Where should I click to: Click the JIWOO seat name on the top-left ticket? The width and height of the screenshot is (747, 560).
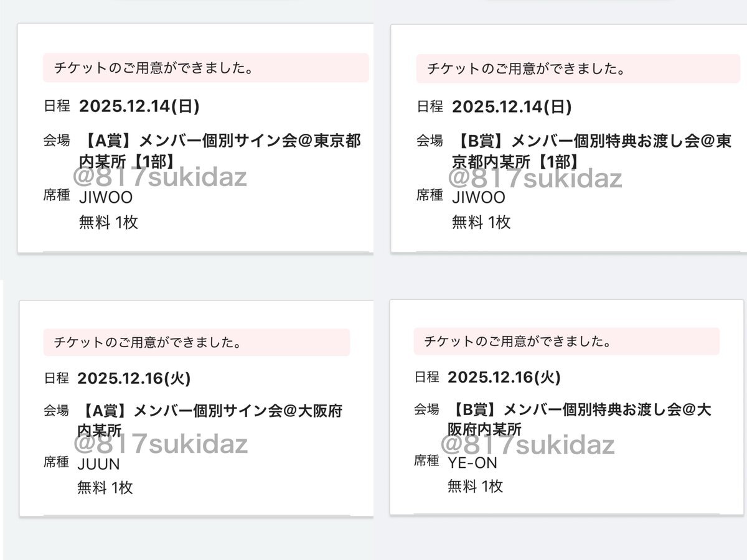103,197
